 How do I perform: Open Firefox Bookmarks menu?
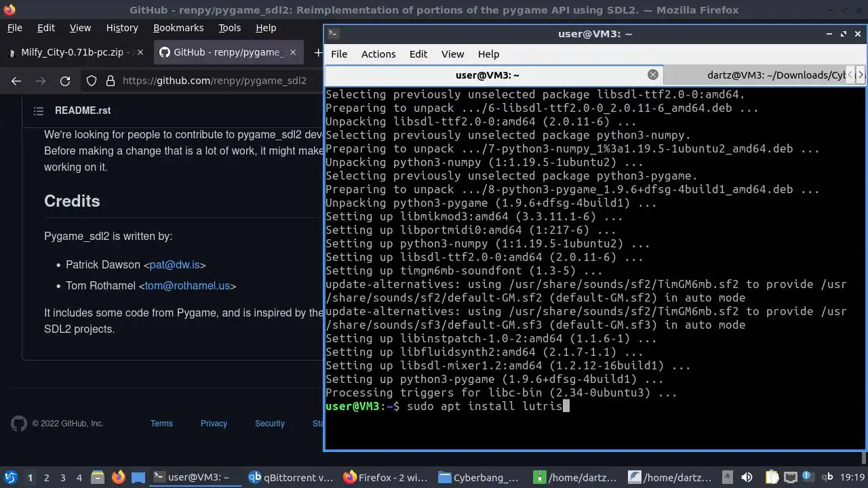(x=178, y=28)
